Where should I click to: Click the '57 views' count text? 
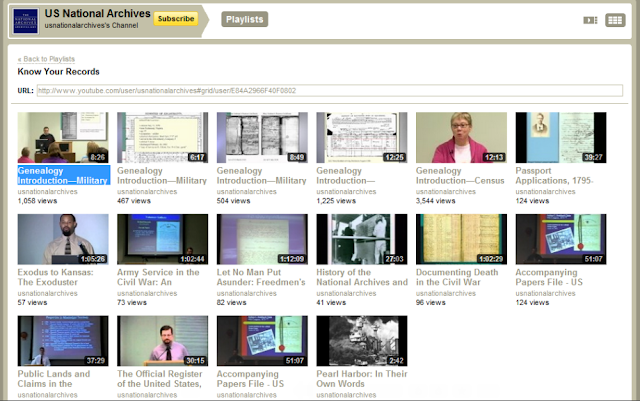click(x=32, y=303)
